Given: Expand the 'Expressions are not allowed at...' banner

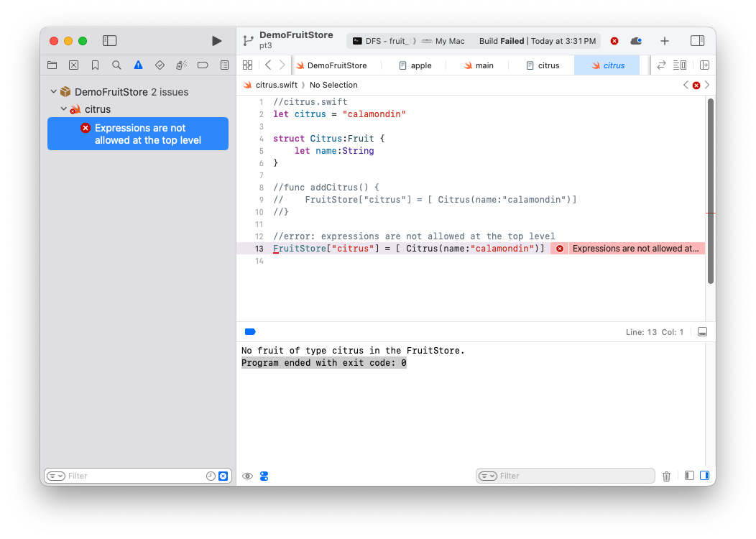Looking at the screenshot, I should [x=636, y=249].
